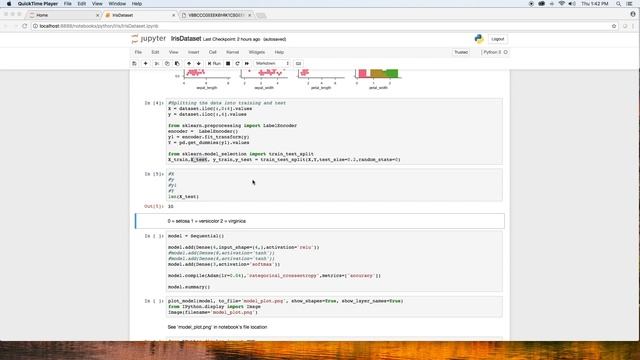Restart the kernel icon
Image resolution: width=640 pixels, height=360 pixels.
coord(237,64)
